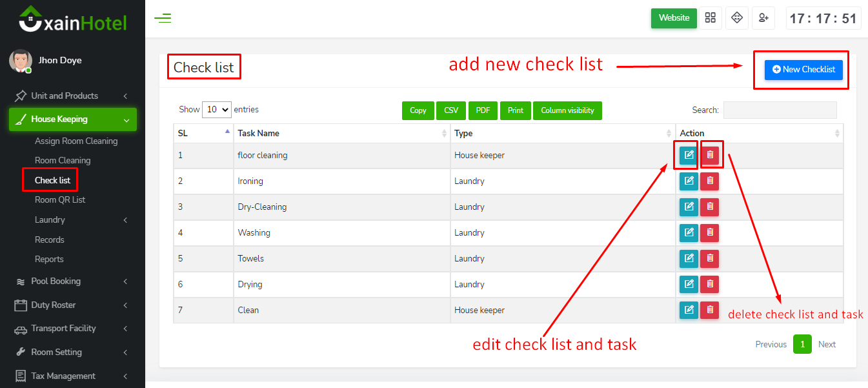Go to Assign Room Cleaning page
This screenshot has height=388, width=868.
click(x=76, y=141)
